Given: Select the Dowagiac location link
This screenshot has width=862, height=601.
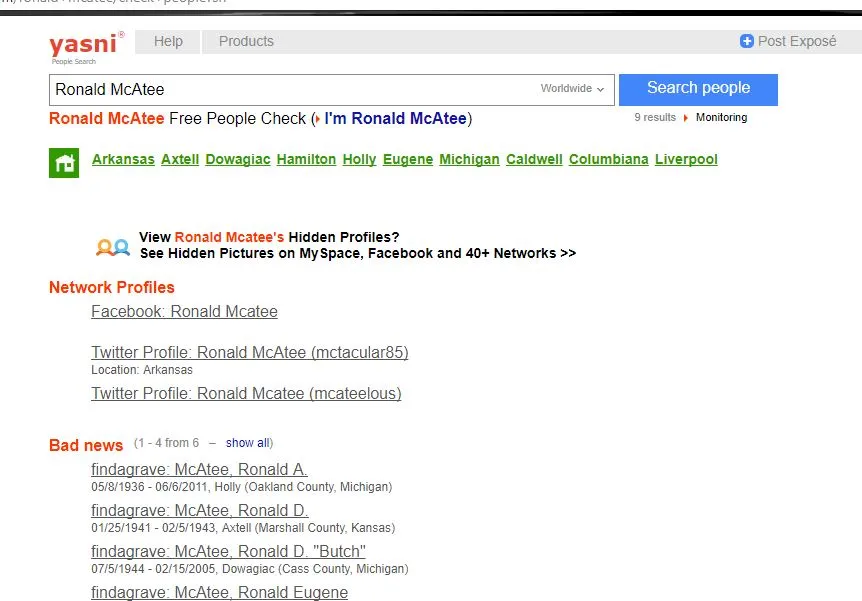Looking at the screenshot, I should pos(237,159).
